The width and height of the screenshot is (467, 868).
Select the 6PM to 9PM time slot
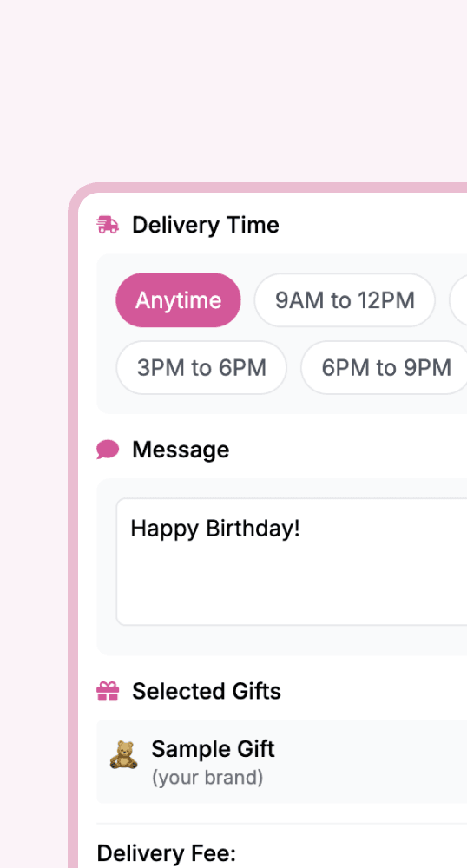(x=385, y=367)
